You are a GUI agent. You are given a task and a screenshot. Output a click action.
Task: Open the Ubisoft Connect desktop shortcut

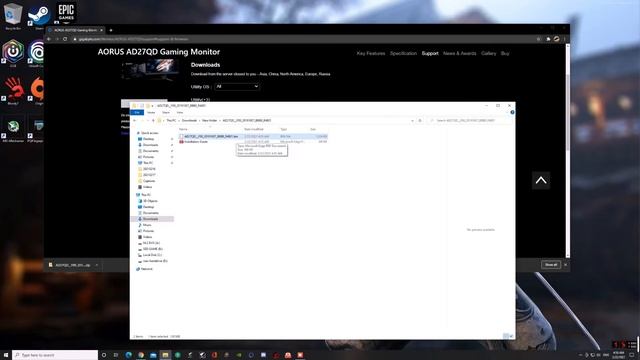point(37,53)
